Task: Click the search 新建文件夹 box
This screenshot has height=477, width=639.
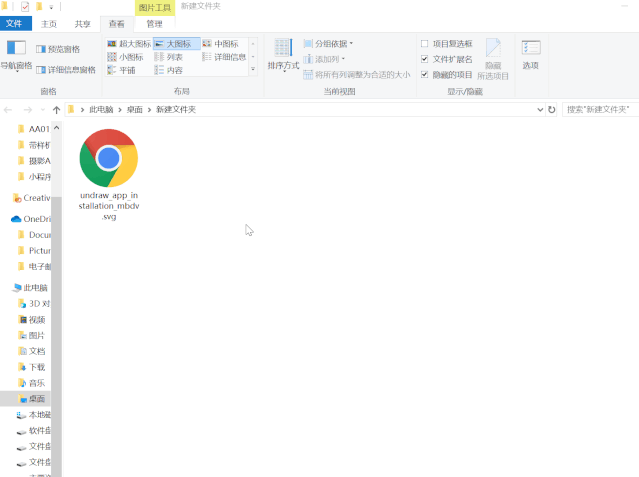Action: [601, 110]
